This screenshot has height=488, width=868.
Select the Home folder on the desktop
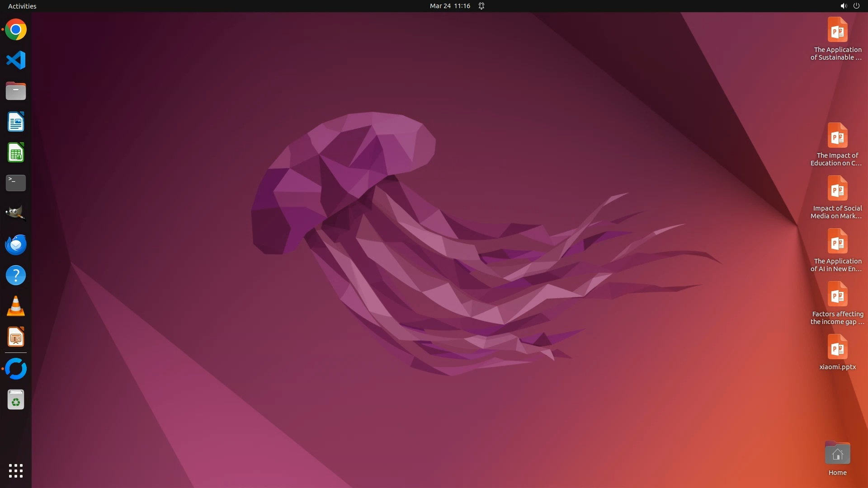837,454
